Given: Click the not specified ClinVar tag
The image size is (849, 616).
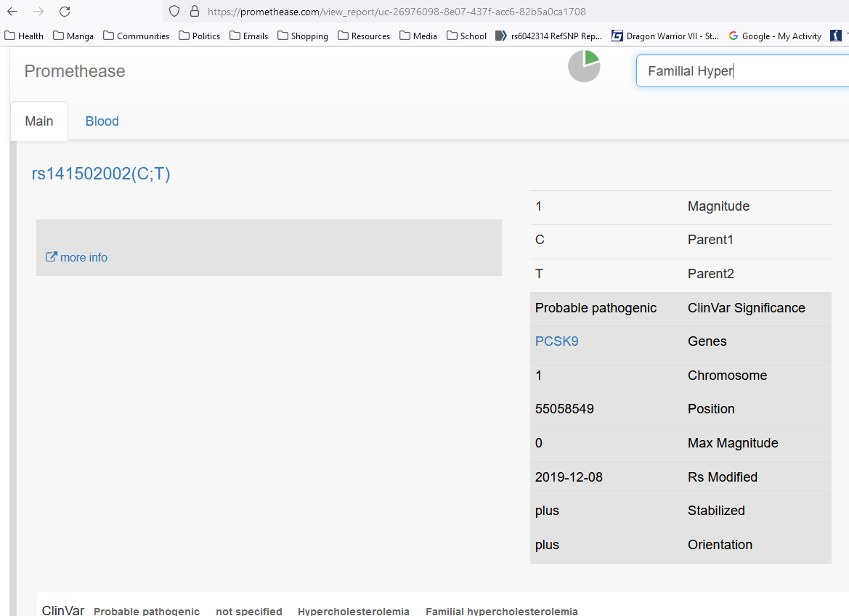Looking at the screenshot, I should 249,611.
